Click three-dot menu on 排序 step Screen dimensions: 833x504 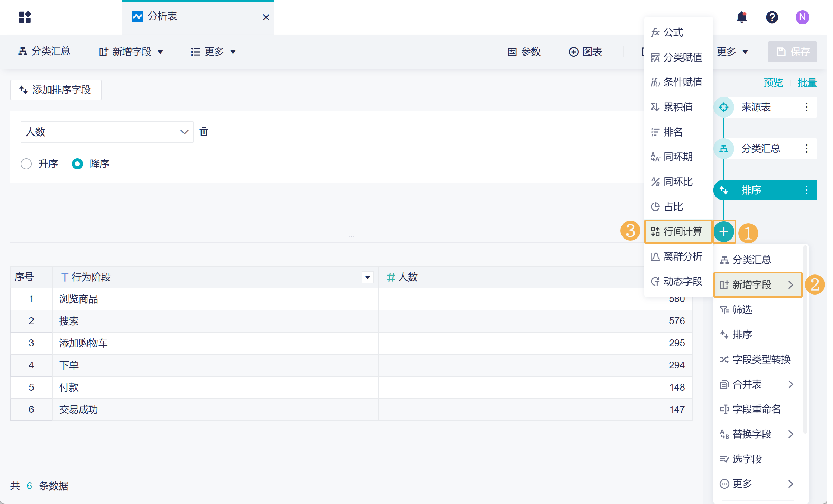pos(806,190)
